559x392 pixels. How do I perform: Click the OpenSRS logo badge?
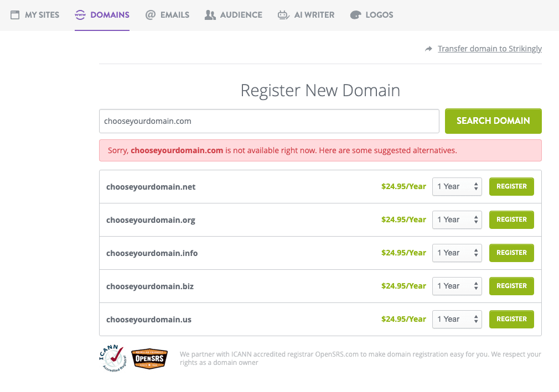pyautogui.click(x=150, y=358)
